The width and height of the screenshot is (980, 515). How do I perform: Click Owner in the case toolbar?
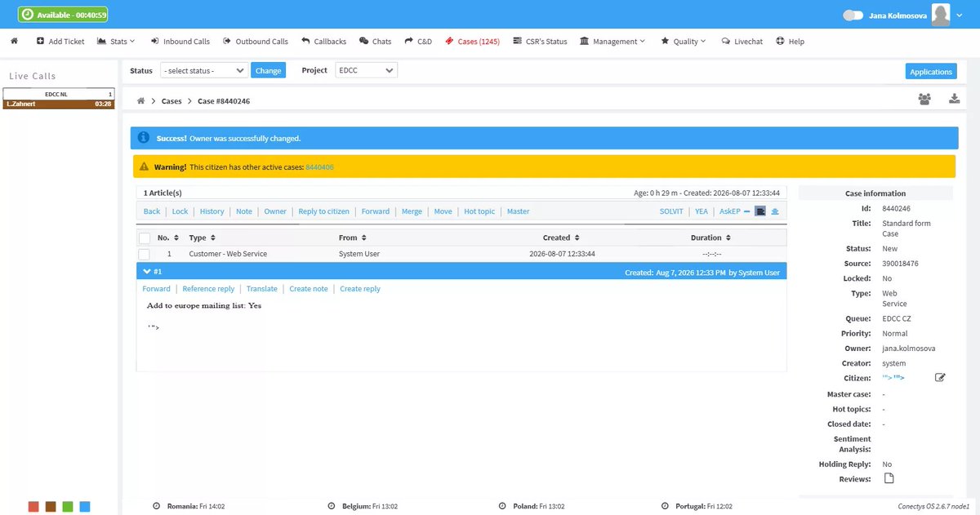[275, 211]
